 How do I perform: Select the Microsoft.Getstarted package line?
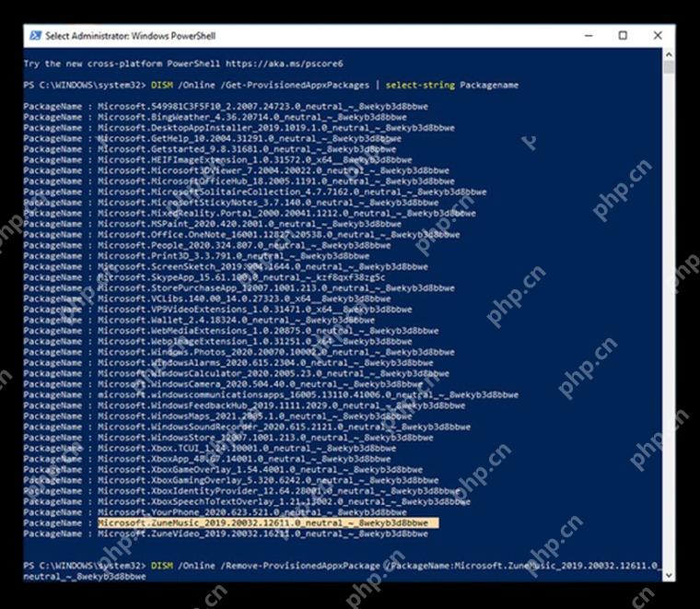(210, 149)
